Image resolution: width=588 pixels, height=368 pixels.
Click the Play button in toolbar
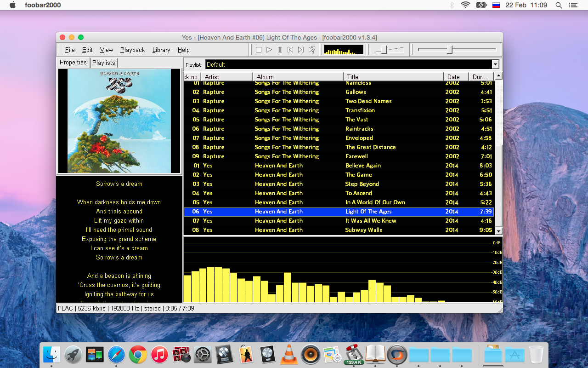pyautogui.click(x=269, y=50)
